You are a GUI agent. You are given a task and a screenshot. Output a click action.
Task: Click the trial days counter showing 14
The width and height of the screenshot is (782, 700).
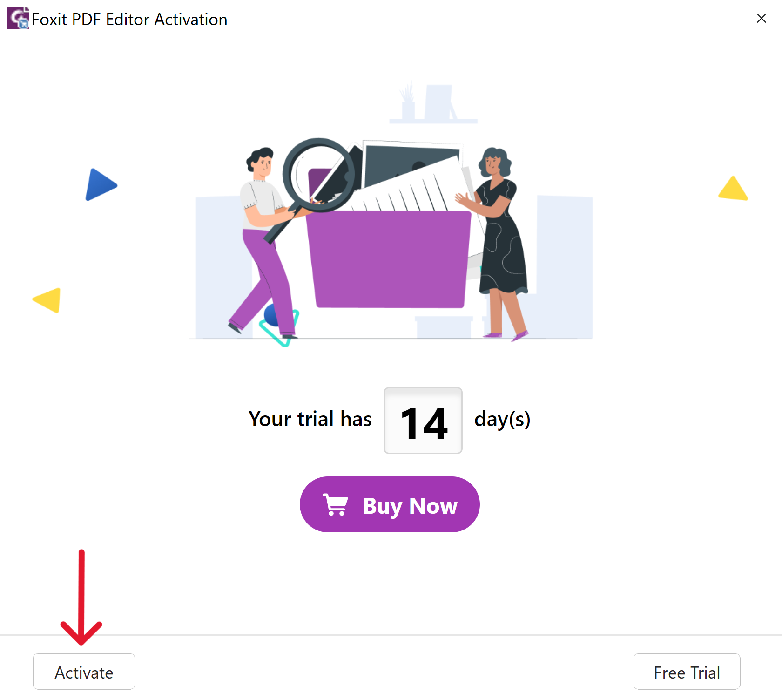pyautogui.click(x=423, y=420)
